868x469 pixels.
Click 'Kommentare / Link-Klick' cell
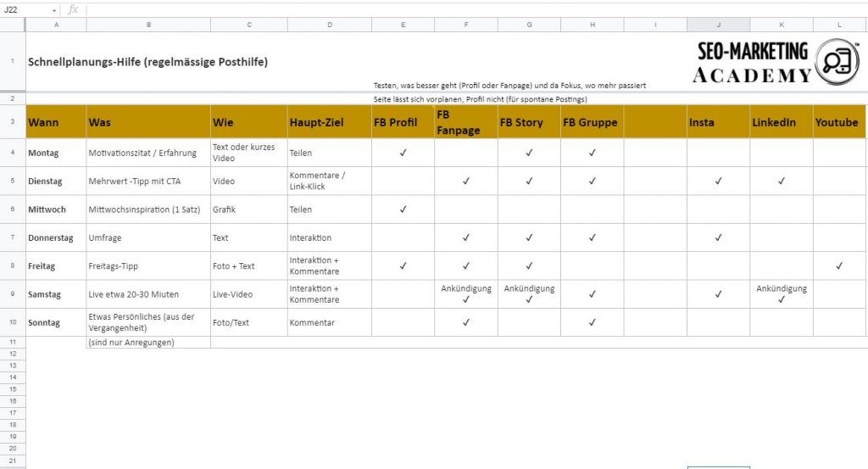[330, 181]
